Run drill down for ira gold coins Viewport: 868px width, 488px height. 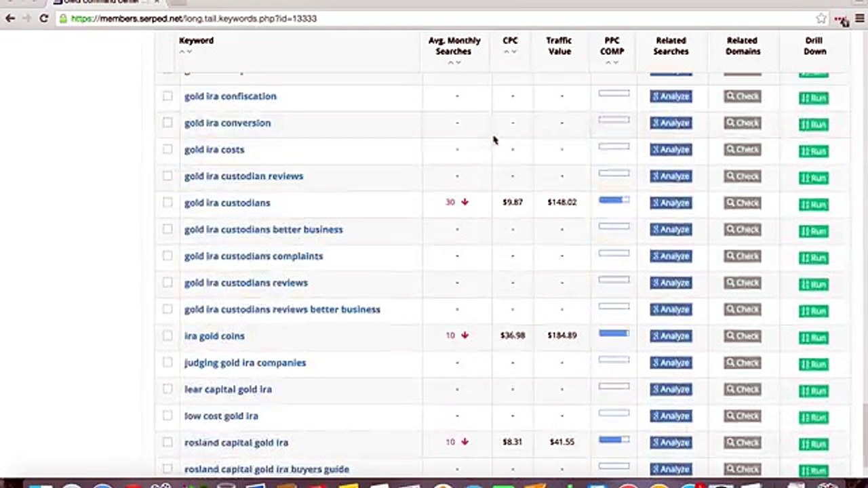pos(814,337)
